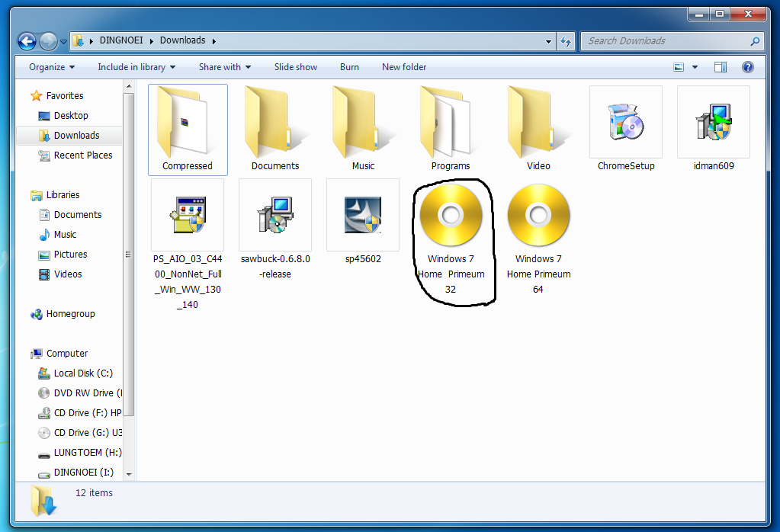Open Music library in sidebar
Image resolution: width=780 pixels, height=532 pixels.
(x=58, y=235)
